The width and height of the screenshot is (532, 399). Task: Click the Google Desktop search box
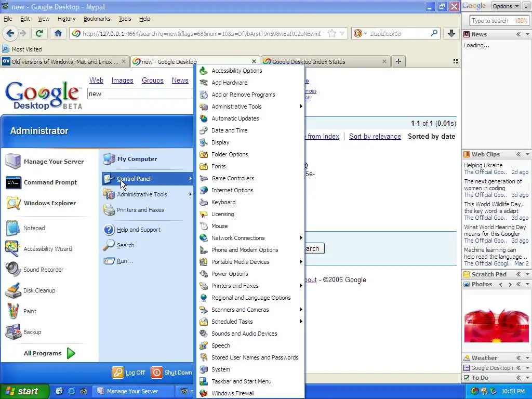coord(140,94)
